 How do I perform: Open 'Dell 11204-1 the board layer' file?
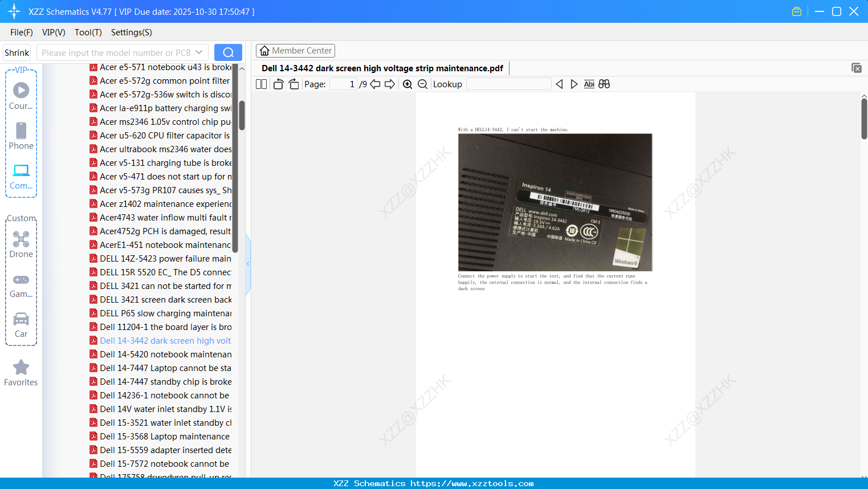click(161, 327)
